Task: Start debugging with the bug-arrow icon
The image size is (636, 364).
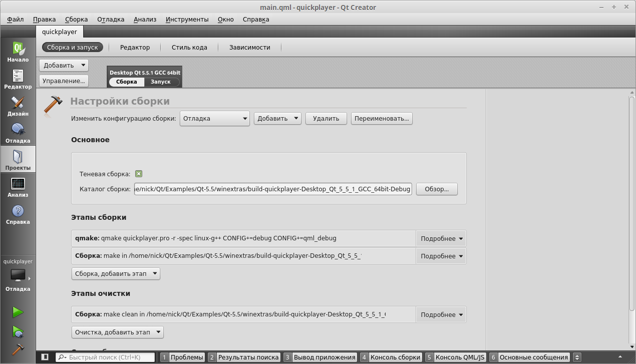Action: pos(18,331)
